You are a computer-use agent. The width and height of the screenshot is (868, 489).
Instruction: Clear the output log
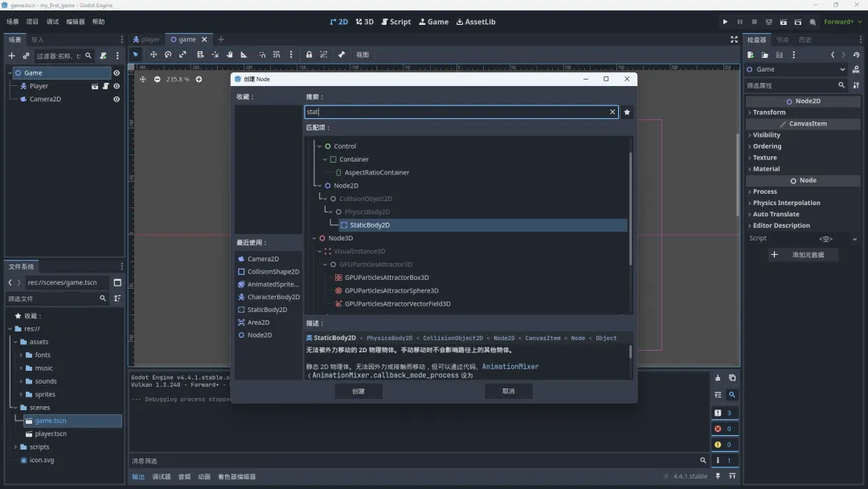coord(718,378)
